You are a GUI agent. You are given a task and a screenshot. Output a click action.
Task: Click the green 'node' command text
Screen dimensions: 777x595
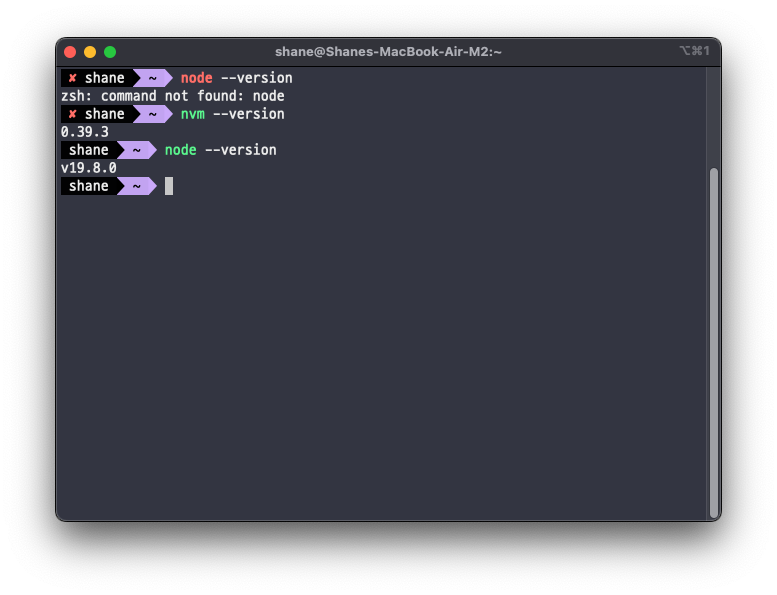[x=180, y=150]
